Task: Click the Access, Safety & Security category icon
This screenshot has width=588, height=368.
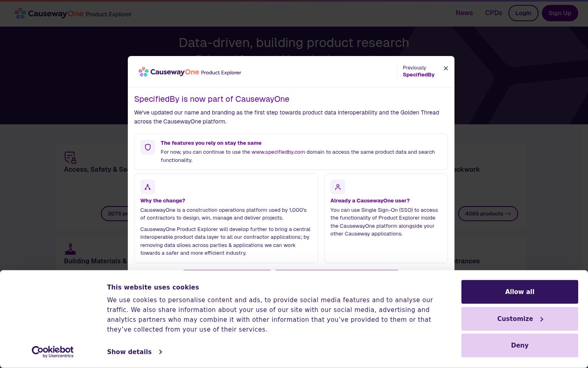Action: (70, 157)
